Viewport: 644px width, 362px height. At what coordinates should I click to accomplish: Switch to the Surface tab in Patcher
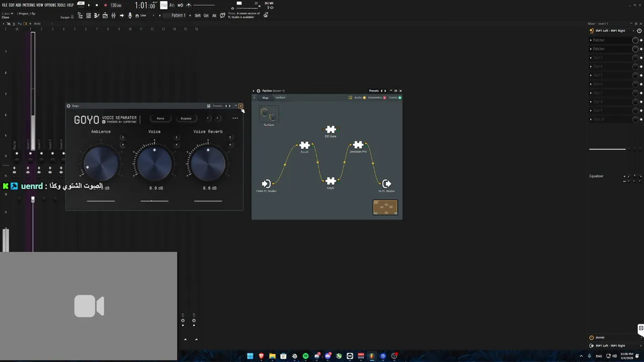pyautogui.click(x=280, y=98)
